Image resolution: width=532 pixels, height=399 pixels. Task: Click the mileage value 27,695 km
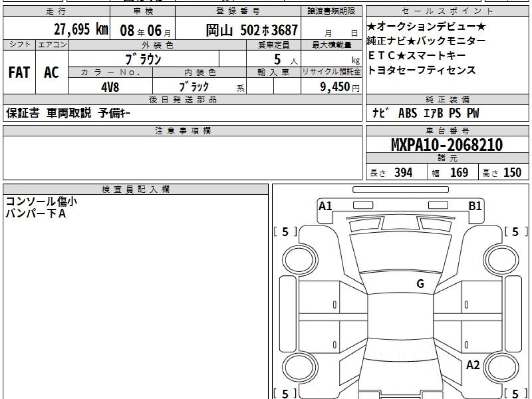click(x=81, y=30)
